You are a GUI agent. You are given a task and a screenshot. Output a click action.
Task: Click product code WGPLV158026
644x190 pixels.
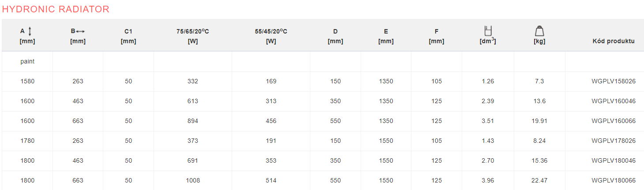614,82
